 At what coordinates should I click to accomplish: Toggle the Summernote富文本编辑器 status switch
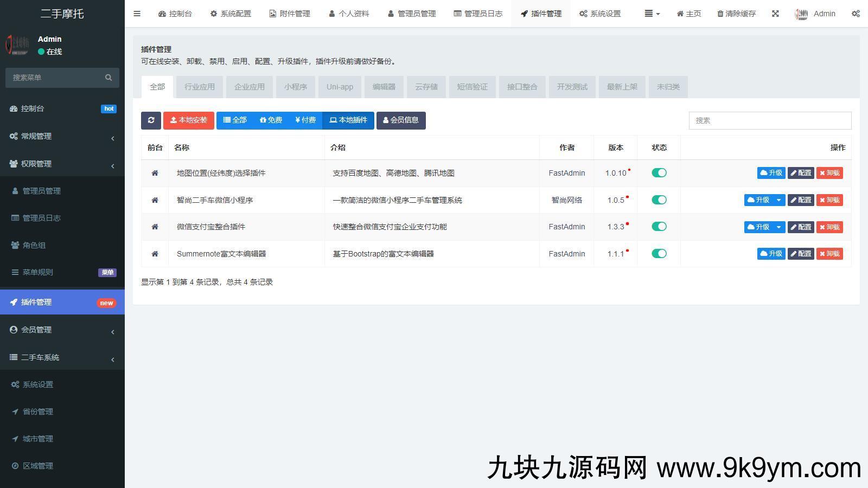pos(659,253)
